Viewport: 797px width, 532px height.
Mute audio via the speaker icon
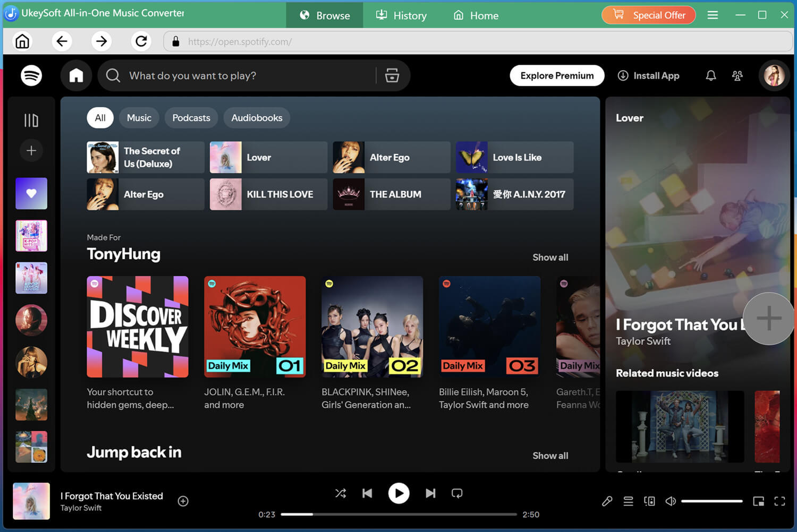click(x=670, y=501)
